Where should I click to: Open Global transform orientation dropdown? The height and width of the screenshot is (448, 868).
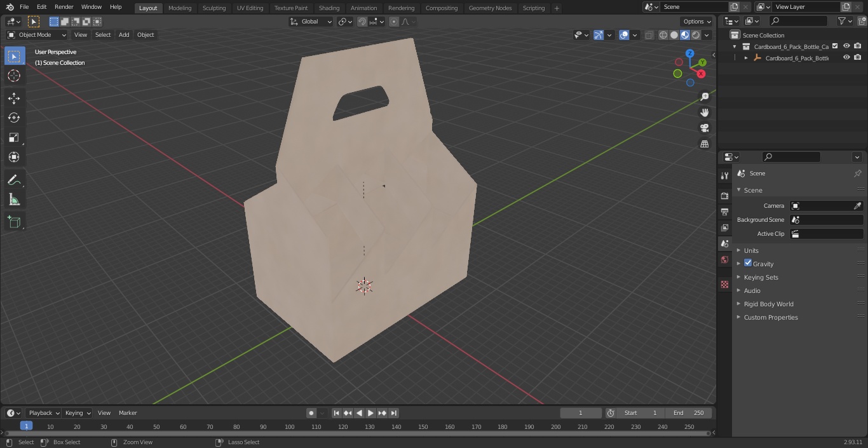(x=311, y=22)
